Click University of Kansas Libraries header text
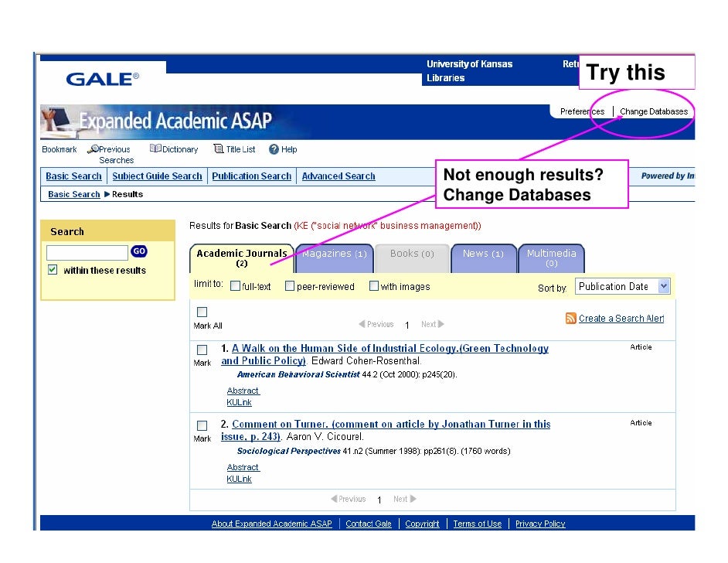The height and width of the screenshot is (563, 728). tap(469, 70)
